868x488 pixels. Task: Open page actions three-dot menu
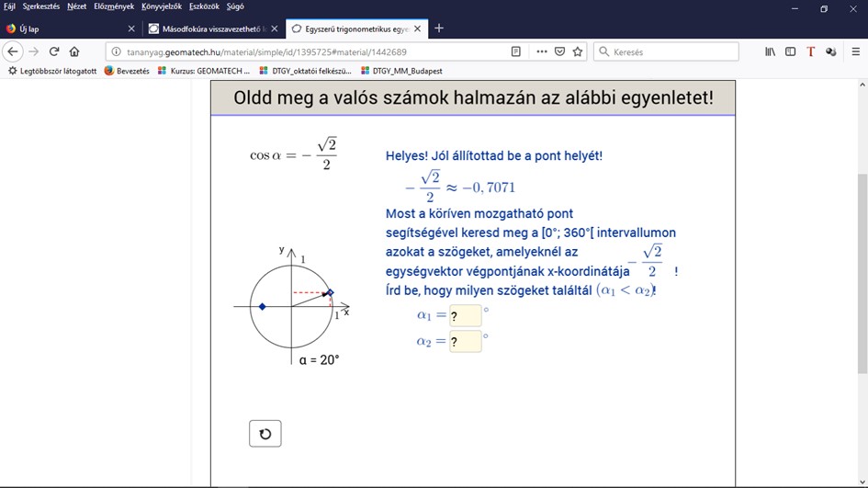542,51
